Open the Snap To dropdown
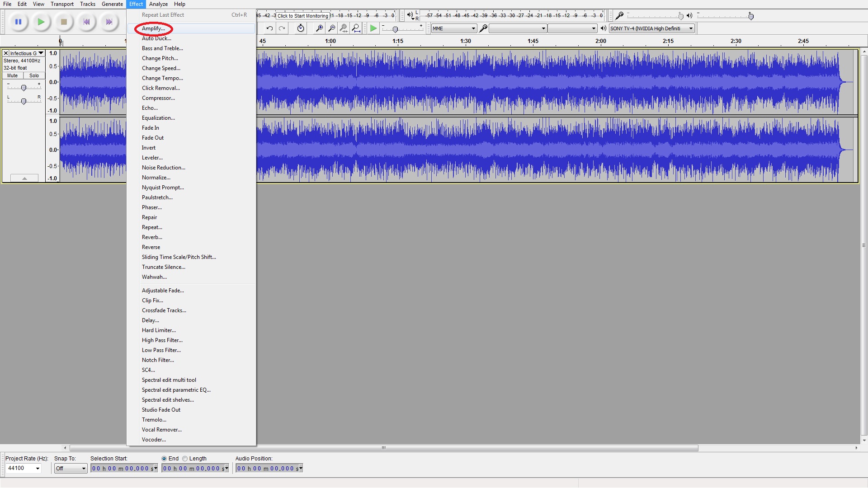The height and width of the screenshot is (488, 868). (71, 469)
